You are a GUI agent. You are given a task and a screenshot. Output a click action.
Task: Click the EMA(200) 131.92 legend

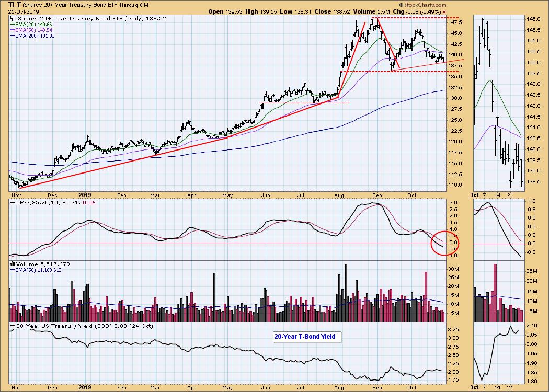point(35,36)
